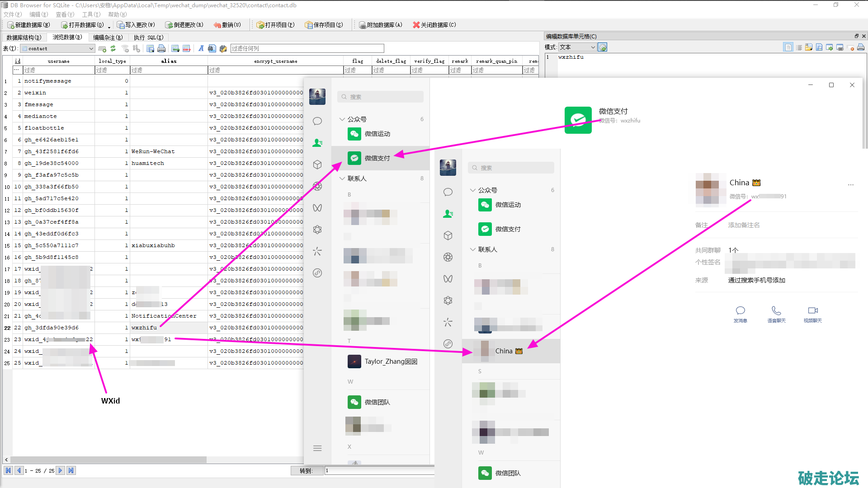Click the 过滤任何列 filter input field
This screenshot has width=868, height=488.
[307, 48]
